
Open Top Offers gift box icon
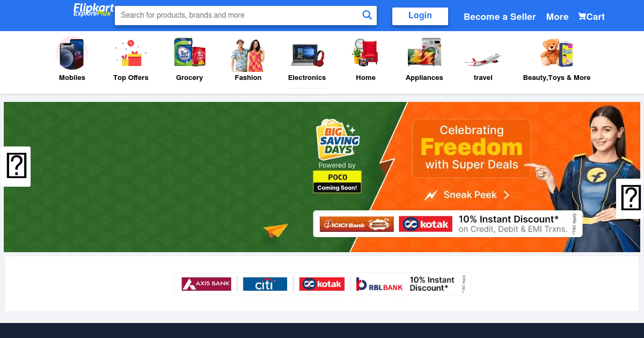pos(130,54)
